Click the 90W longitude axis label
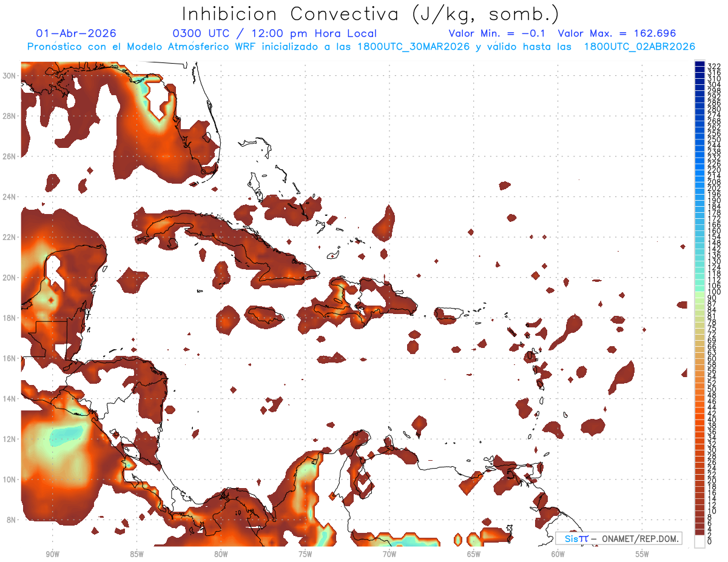Image resolution: width=728 pixels, height=562 pixels. click(x=52, y=554)
